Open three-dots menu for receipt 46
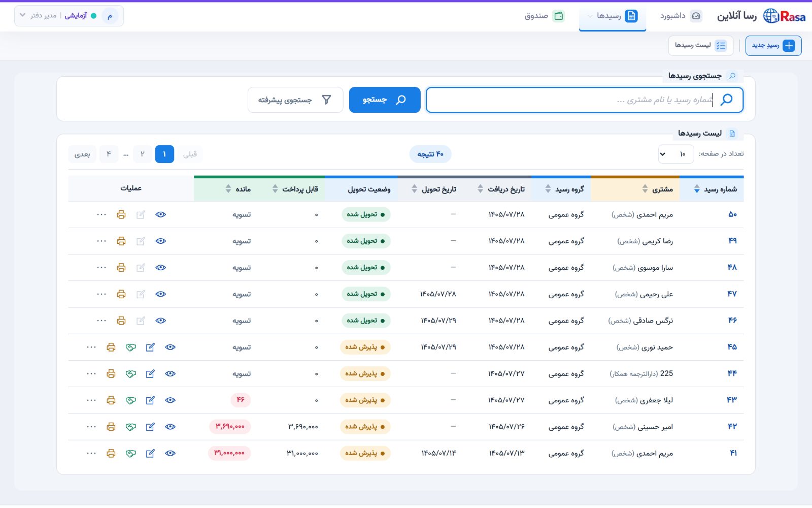This screenshot has width=812, height=508. pos(101,321)
